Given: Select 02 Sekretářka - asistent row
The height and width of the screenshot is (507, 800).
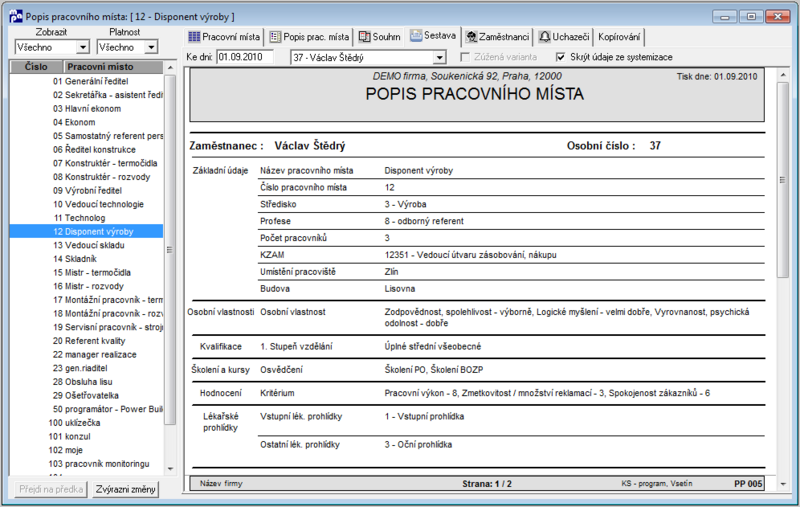Looking at the screenshot, I should coord(87,95).
